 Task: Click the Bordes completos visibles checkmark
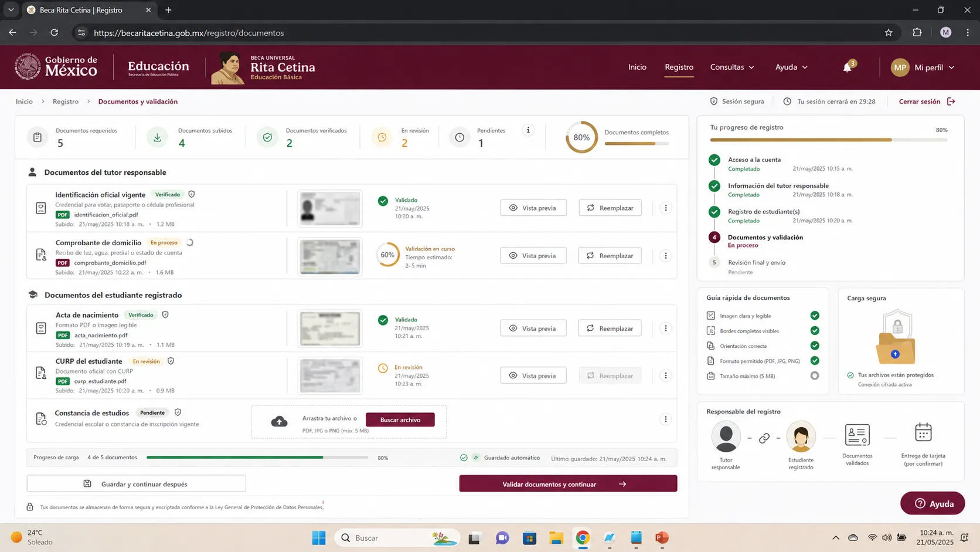click(815, 331)
